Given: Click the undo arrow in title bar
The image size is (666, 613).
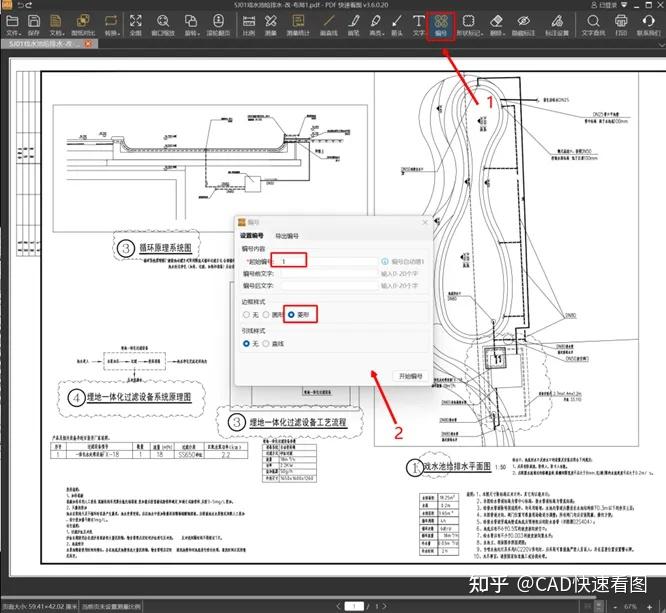Looking at the screenshot, I should tap(20, 5).
